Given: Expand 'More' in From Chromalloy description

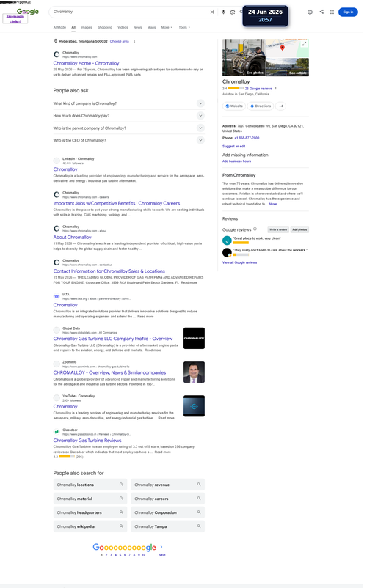Looking at the screenshot, I should 273,204.
